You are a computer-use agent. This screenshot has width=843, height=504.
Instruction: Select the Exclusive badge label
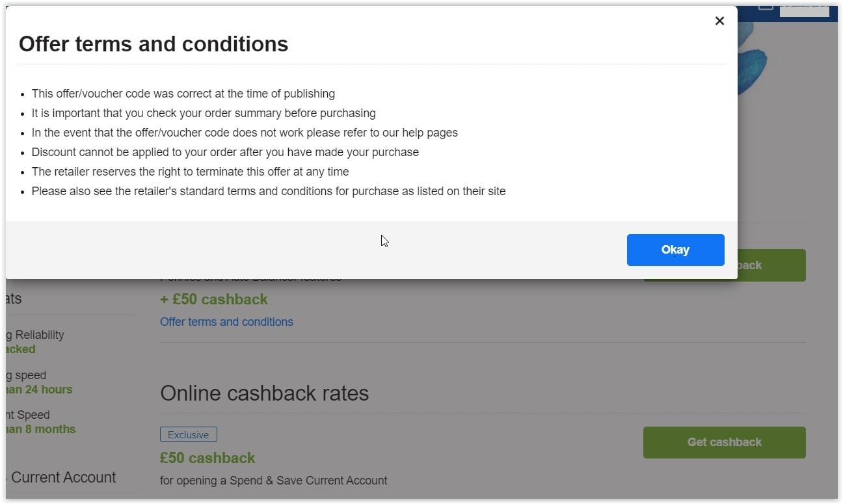click(x=189, y=434)
